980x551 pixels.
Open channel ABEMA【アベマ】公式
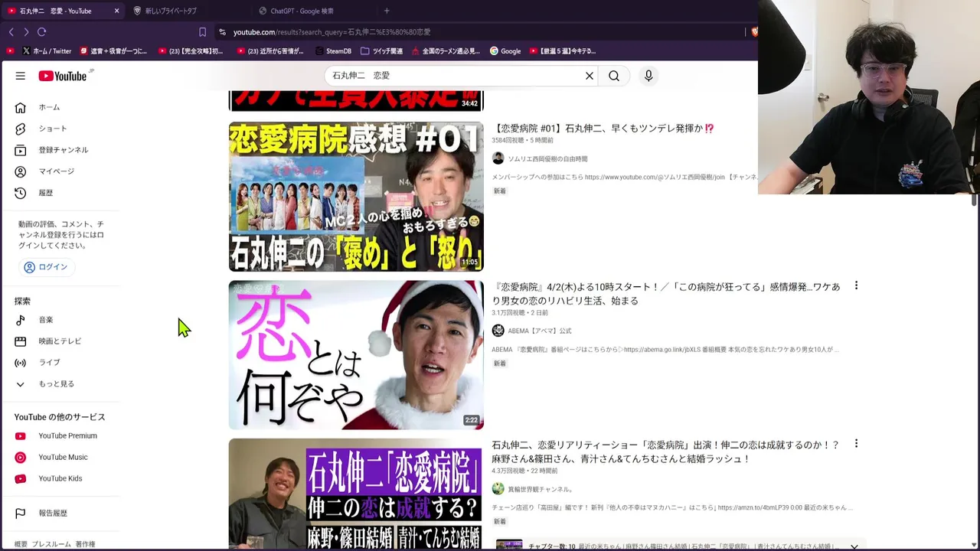539,331
